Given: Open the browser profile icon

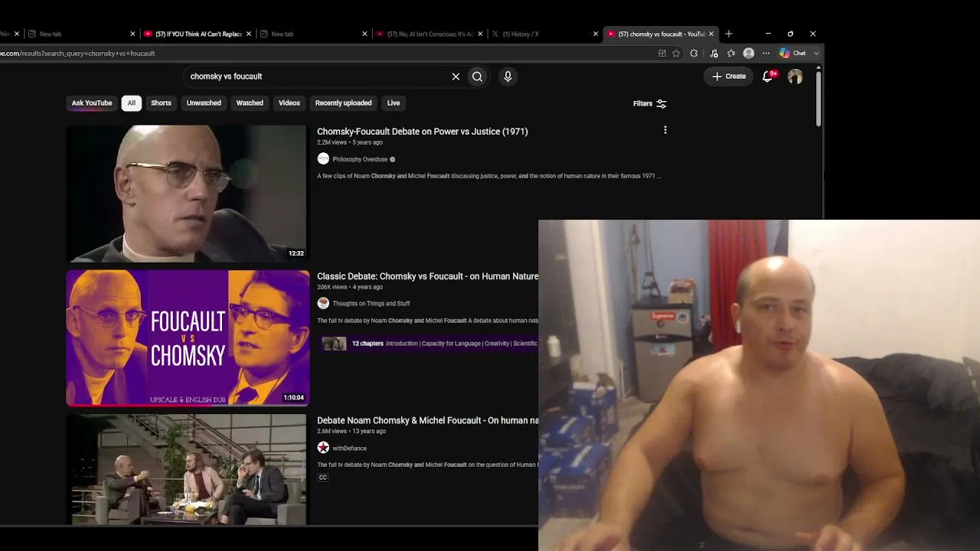Looking at the screenshot, I should 749,54.
